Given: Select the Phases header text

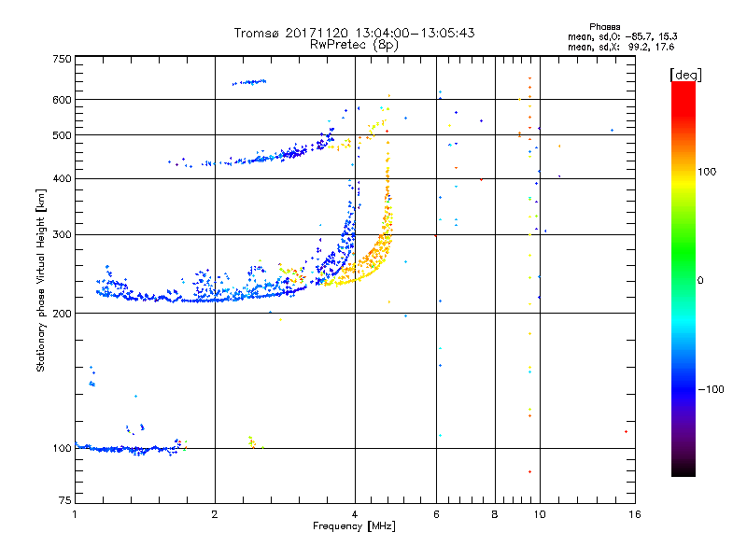Looking at the screenshot, I should pos(604,27).
